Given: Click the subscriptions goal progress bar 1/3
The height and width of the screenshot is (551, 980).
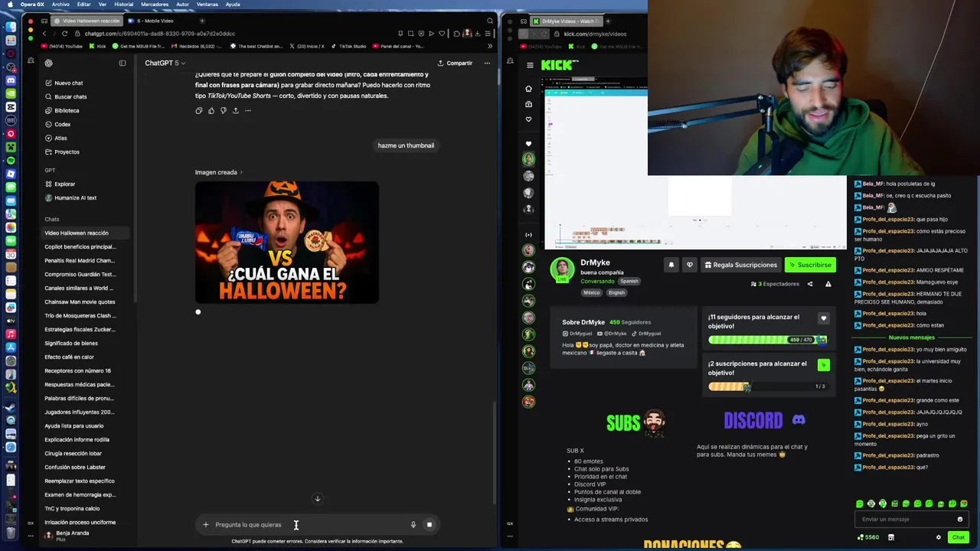Looking at the screenshot, I should pos(767,386).
